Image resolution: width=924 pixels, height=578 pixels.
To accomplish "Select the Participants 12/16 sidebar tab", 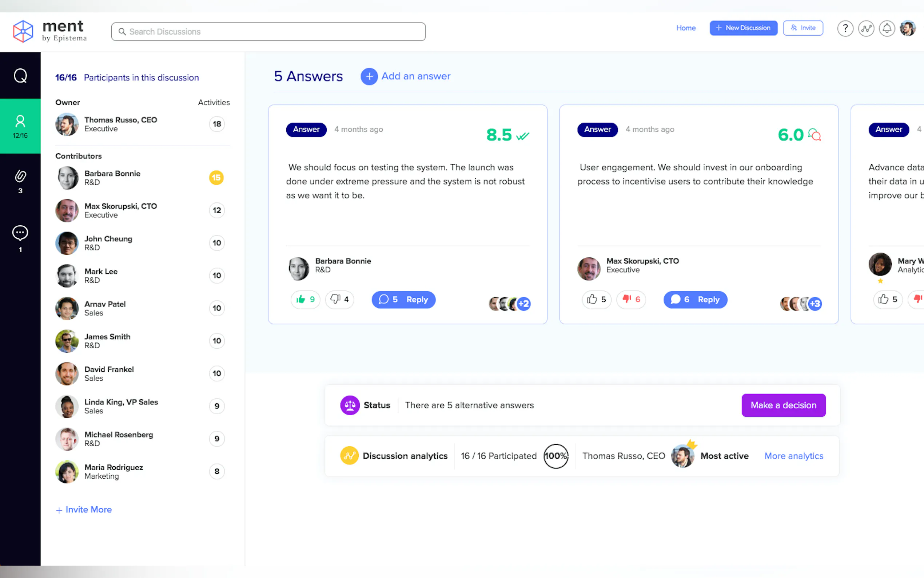I will coord(20,126).
